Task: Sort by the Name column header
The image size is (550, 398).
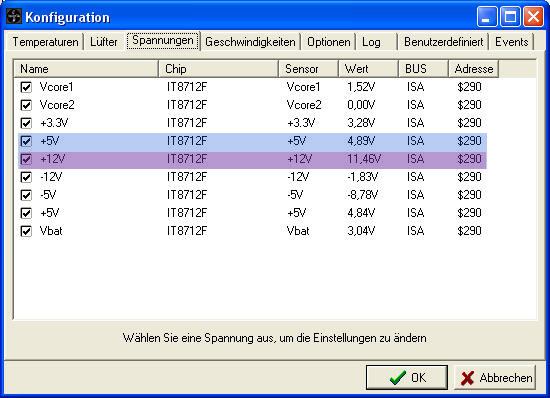Action: click(86, 69)
